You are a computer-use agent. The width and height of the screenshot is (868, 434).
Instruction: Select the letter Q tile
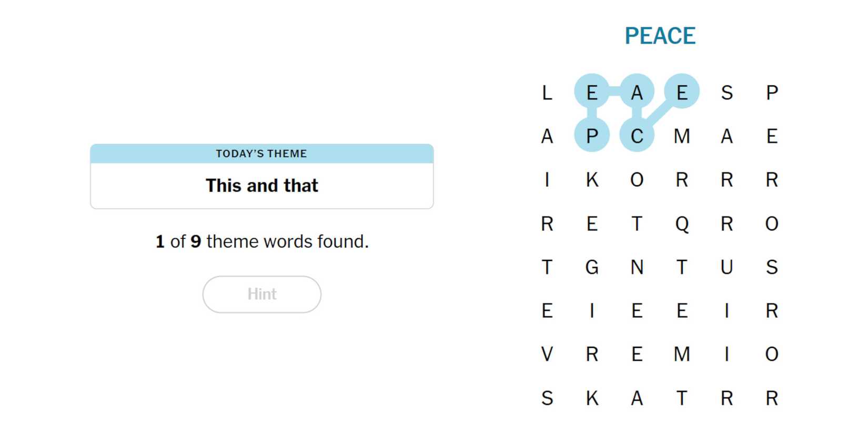point(682,224)
